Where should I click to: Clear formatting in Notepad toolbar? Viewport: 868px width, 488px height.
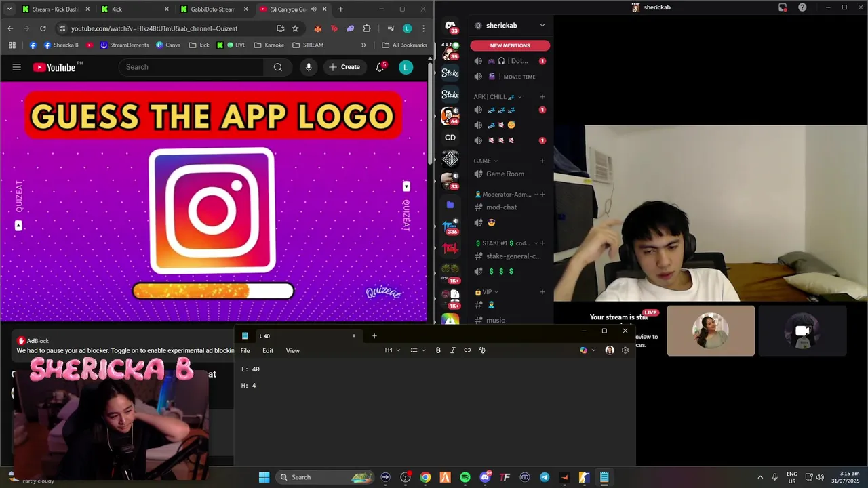[x=482, y=350]
